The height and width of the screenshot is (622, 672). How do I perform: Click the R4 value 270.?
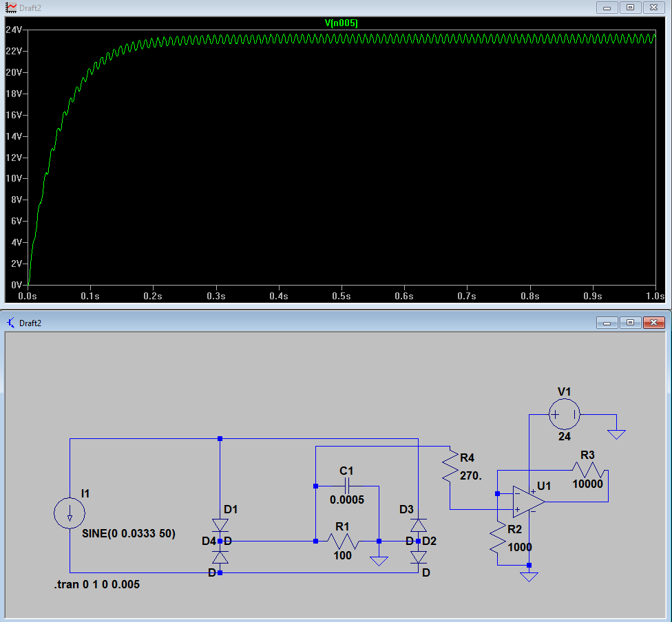(x=470, y=475)
